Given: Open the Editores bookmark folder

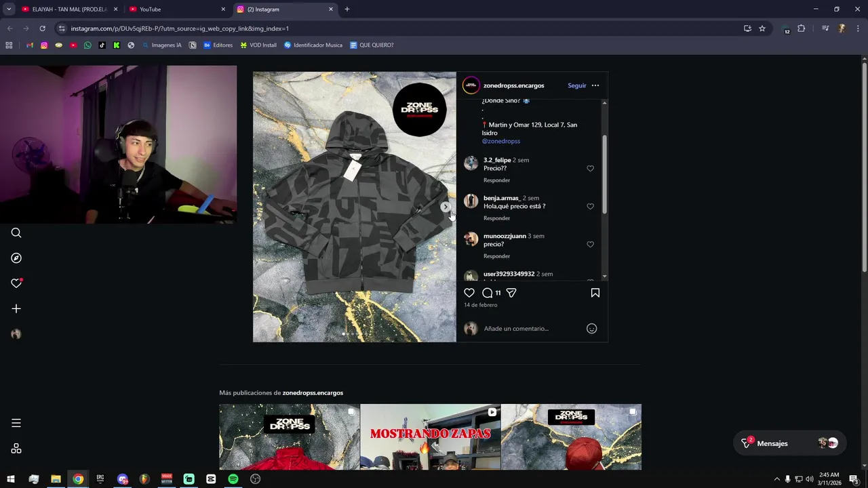Looking at the screenshot, I should tap(218, 45).
